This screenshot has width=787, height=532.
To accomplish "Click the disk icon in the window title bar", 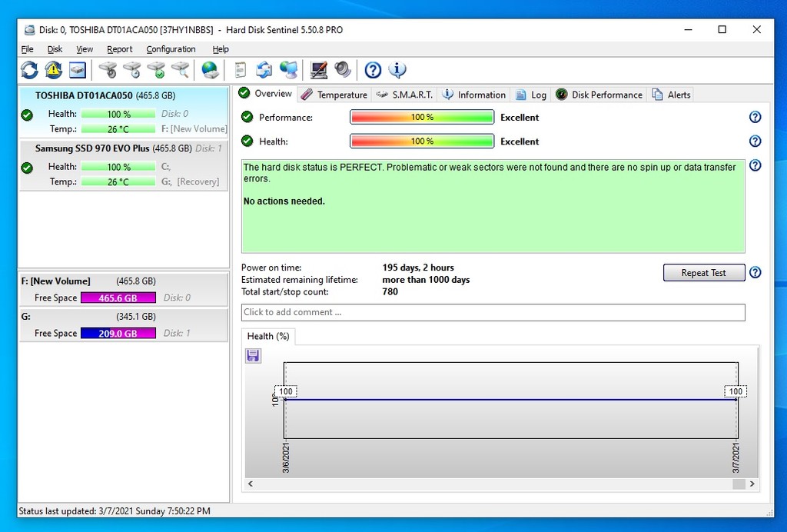I will click(30, 30).
